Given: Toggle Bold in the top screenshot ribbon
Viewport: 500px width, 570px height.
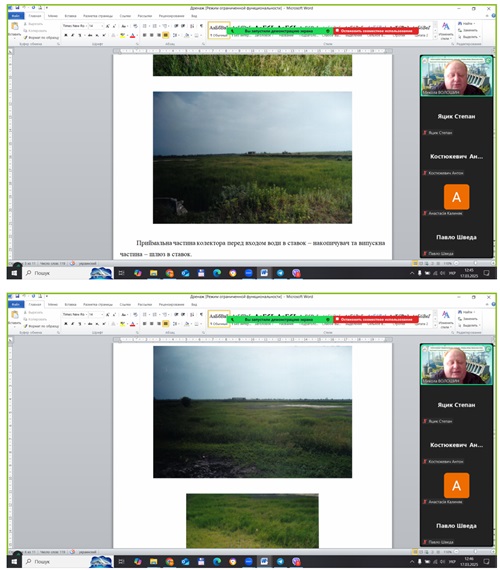Looking at the screenshot, I should [66, 35].
